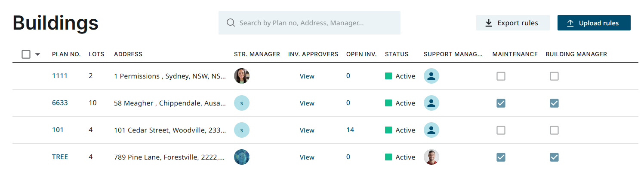The image size is (644, 169).
Task: Sort by LOTS column header
Action: (x=96, y=54)
